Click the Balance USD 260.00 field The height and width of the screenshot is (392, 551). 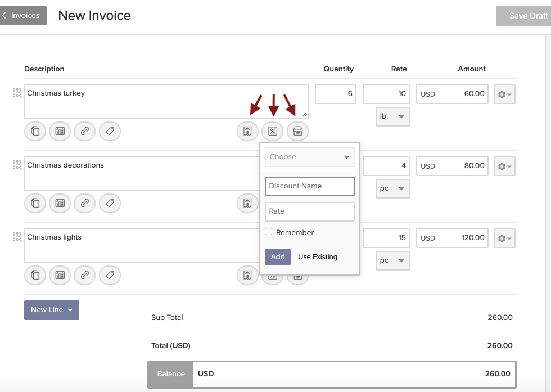click(x=332, y=374)
